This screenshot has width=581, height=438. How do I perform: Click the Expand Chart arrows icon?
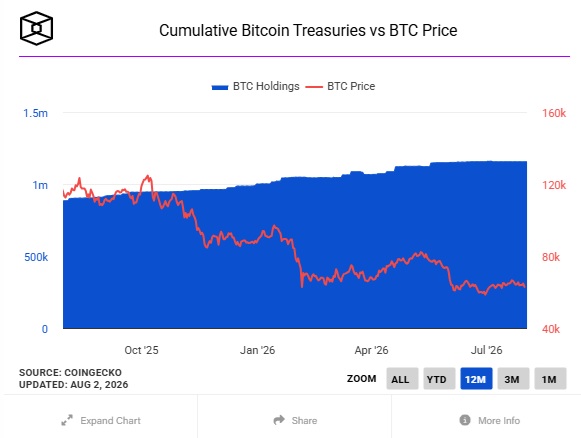[67, 420]
